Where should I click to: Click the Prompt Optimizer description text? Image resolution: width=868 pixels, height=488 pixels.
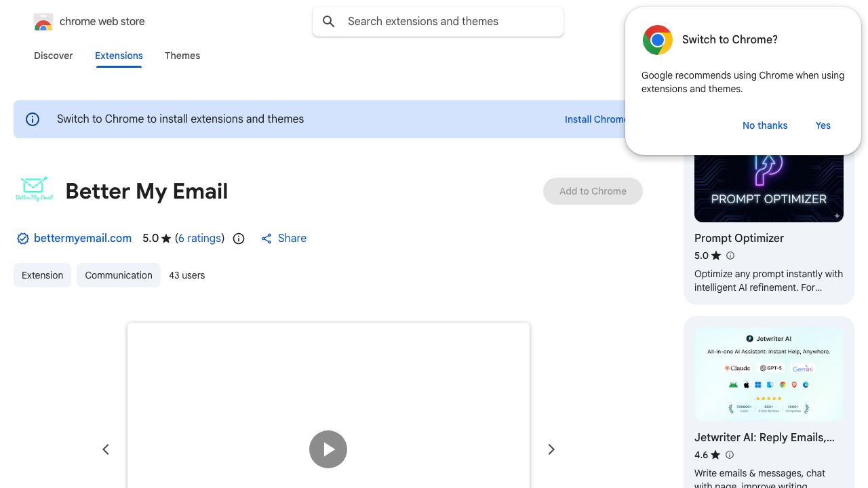point(769,281)
